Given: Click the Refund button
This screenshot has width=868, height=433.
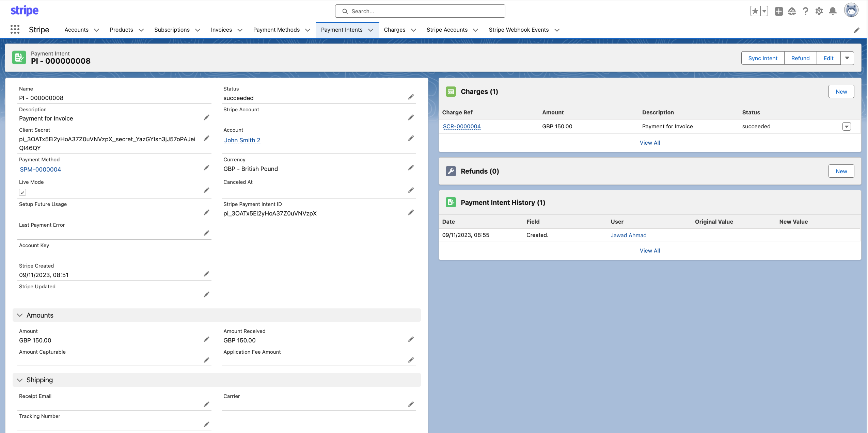Looking at the screenshot, I should 800,58.
